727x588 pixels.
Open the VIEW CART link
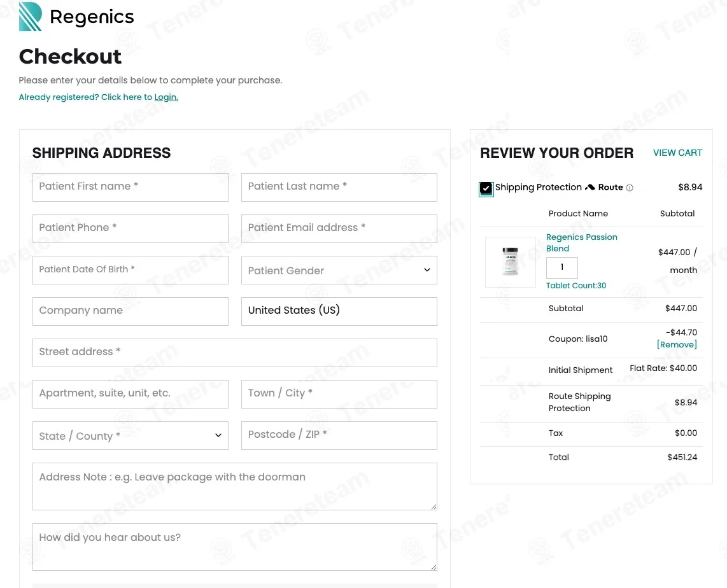(x=677, y=153)
